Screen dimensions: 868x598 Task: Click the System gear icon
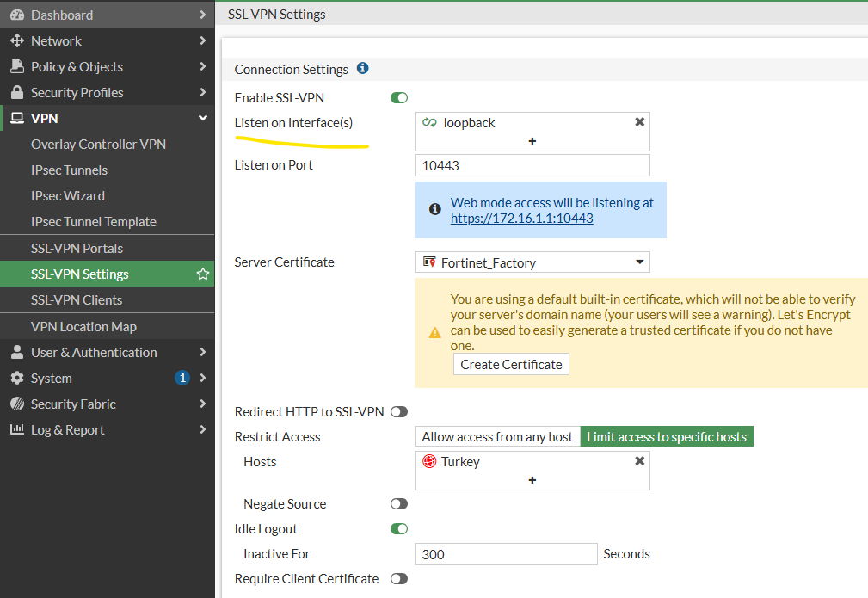[x=17, y=378]
